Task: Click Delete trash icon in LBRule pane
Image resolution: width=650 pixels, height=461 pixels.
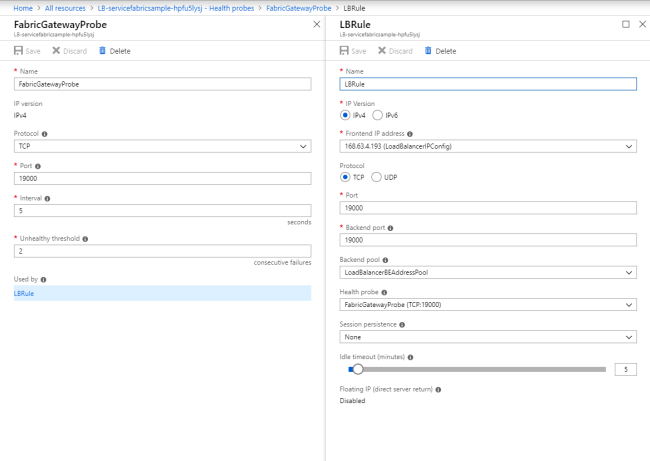Action: coord(428,51)
